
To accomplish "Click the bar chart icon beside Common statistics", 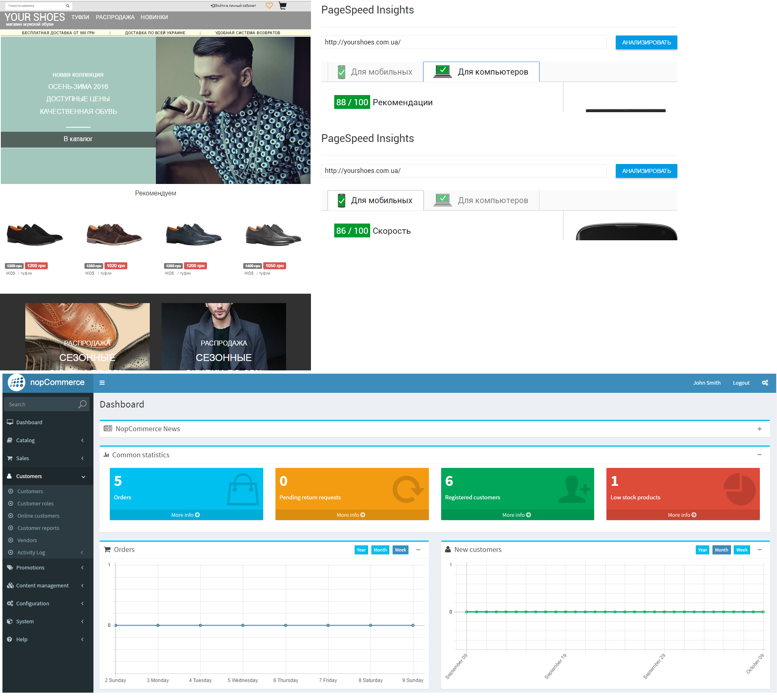I will tap(107, 455).
